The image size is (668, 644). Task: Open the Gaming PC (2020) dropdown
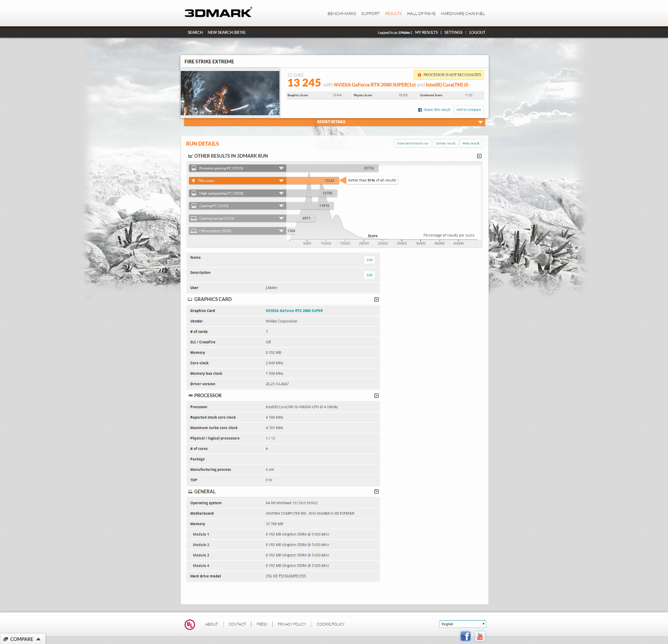click(x=281, y=206)
